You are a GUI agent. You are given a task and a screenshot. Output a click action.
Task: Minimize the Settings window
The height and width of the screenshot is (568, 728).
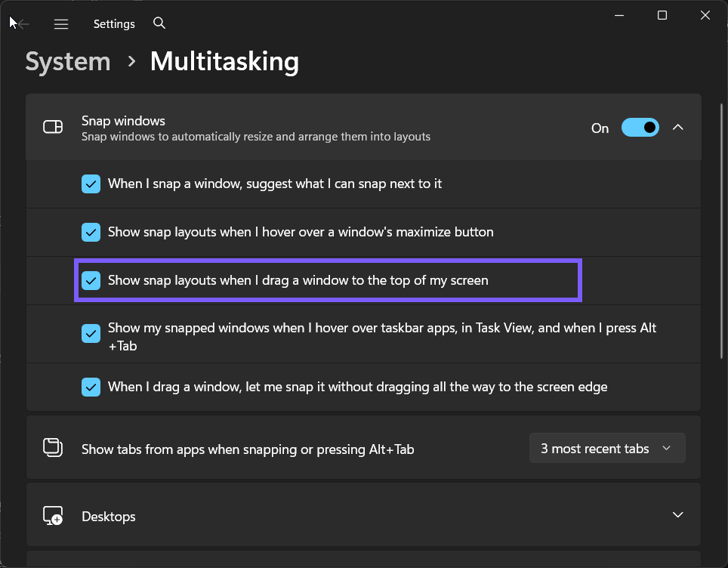(x=619, y=15)
